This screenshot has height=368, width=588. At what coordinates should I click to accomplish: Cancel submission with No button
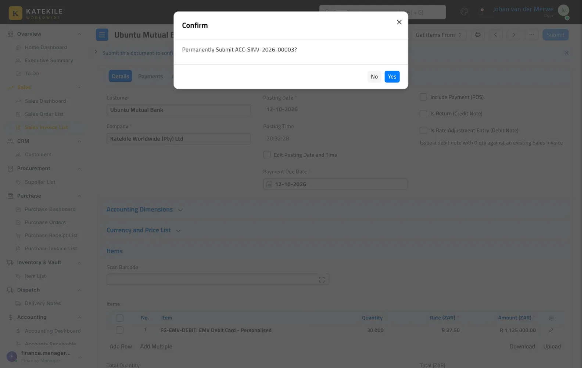click(374, 77)
